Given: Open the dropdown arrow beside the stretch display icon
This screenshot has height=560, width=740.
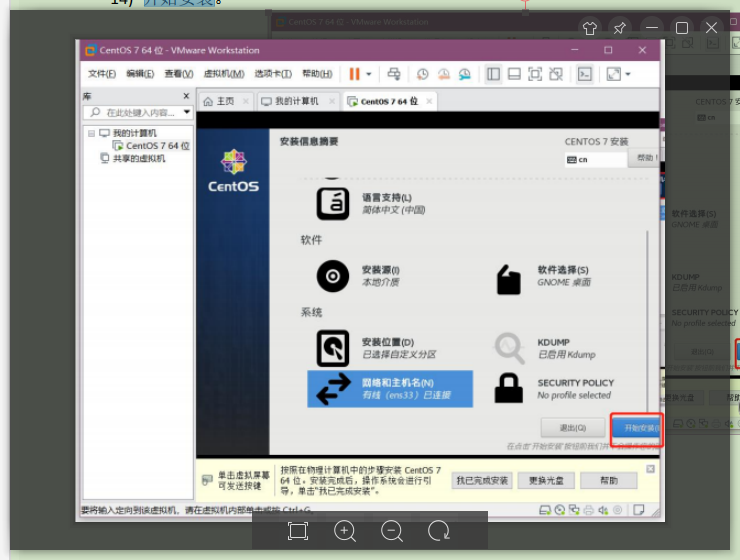Looking at the screenshot, I should [628, 74].
